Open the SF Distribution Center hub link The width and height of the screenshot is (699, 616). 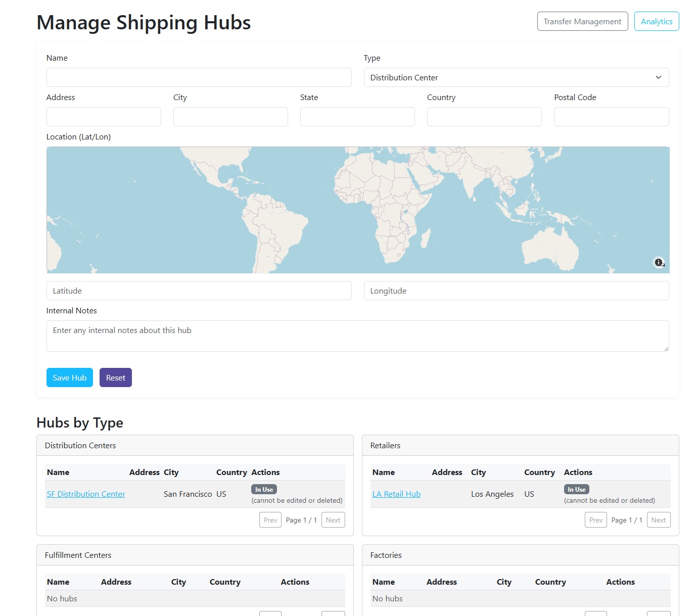point(85,494)
